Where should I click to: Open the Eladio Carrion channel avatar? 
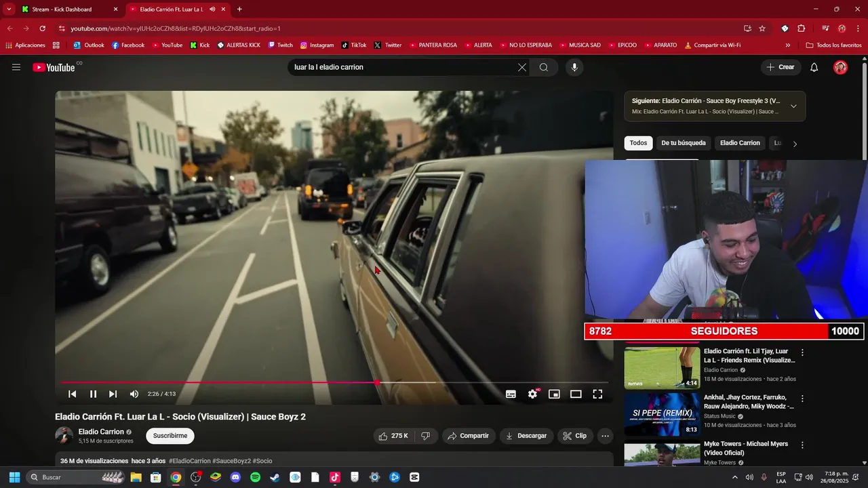[64, 436]
